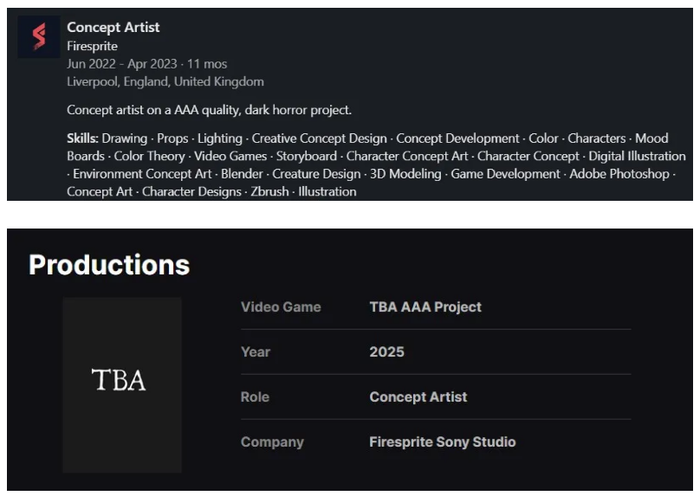Click Firesprite Sony Studio company value
The height and width of the screenshot is (496, 700).
[x=442, y=442]
